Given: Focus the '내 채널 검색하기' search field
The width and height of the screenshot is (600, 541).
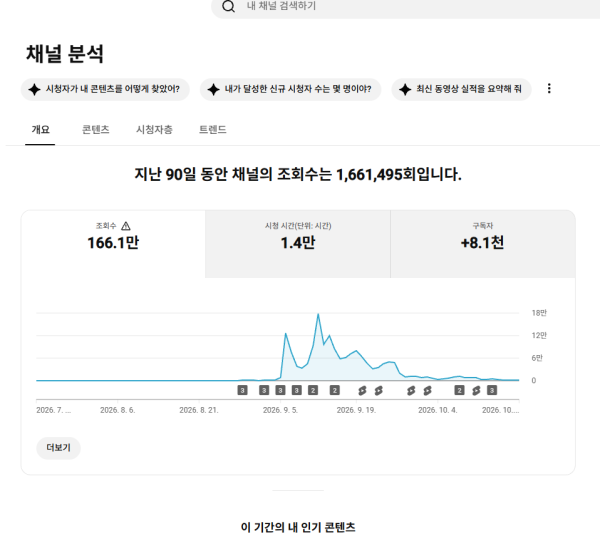Looking at the screenshot, I should click(406, 6).
